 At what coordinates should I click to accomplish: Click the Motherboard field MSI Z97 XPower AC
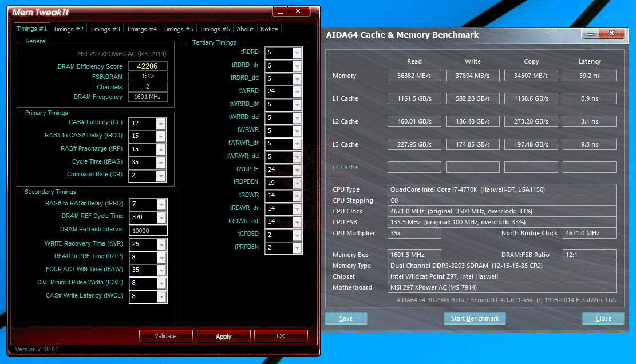(501, 287)
